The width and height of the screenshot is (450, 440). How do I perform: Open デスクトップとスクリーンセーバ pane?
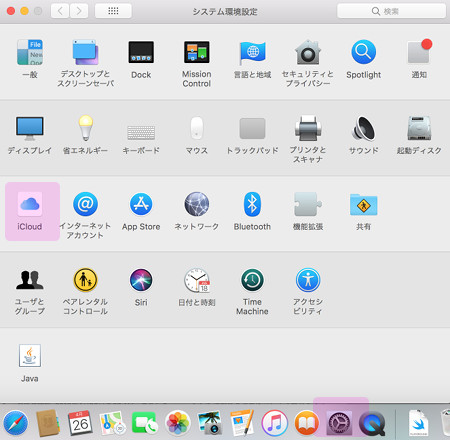(85, 52)
